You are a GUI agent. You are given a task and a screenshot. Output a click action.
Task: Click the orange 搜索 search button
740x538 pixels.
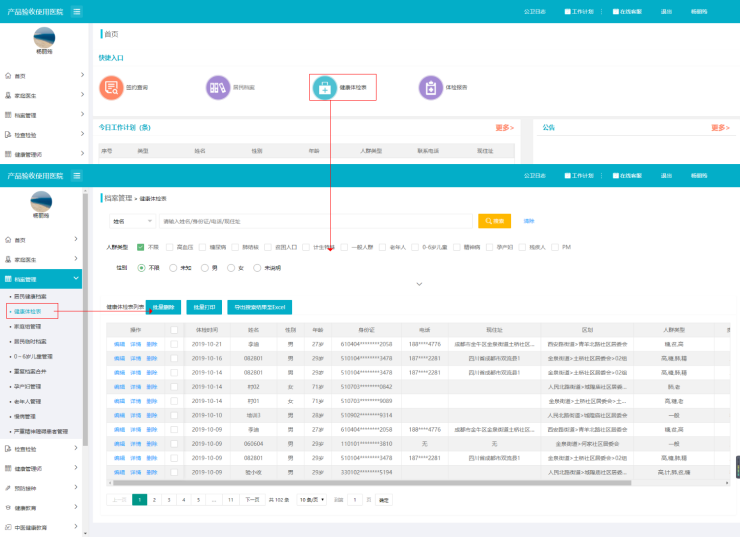pyautogui.click(x=494, y=221)
